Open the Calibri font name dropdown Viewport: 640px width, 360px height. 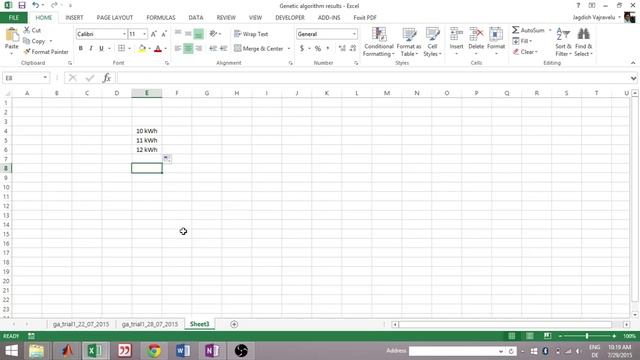(x=124, y=34)
